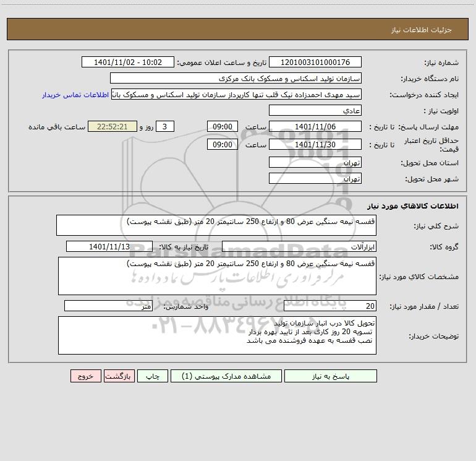476x461 pixels.
Task: Click the request creator name field
Action: (x=237, y=94)
